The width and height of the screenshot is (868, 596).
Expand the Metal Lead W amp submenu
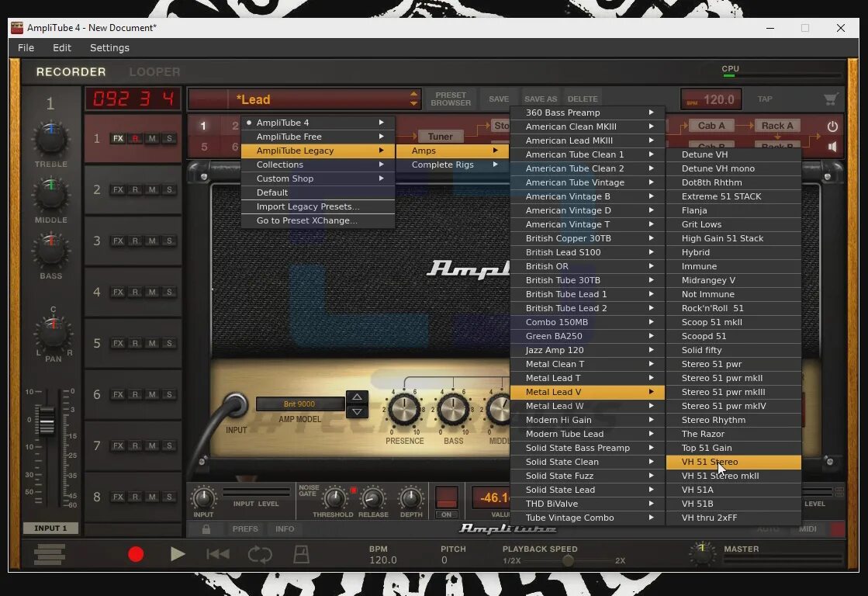[587, 406]
